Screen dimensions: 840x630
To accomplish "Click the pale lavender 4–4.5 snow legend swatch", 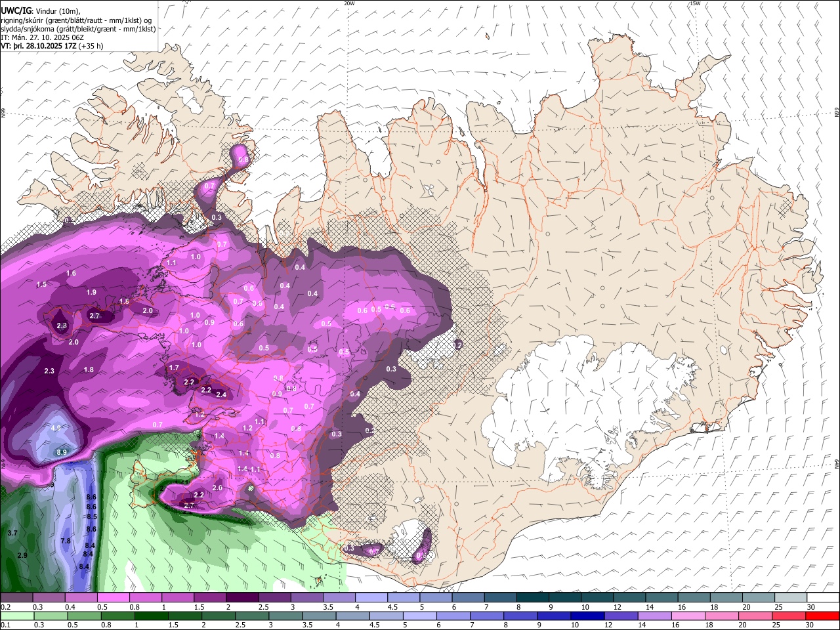I will pos(372,598).
